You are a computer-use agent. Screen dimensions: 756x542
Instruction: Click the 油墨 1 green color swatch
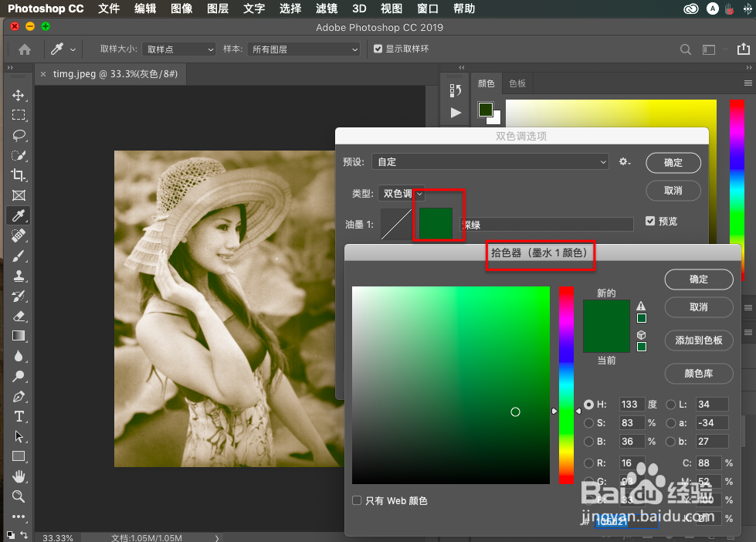(x=436, y=224)
